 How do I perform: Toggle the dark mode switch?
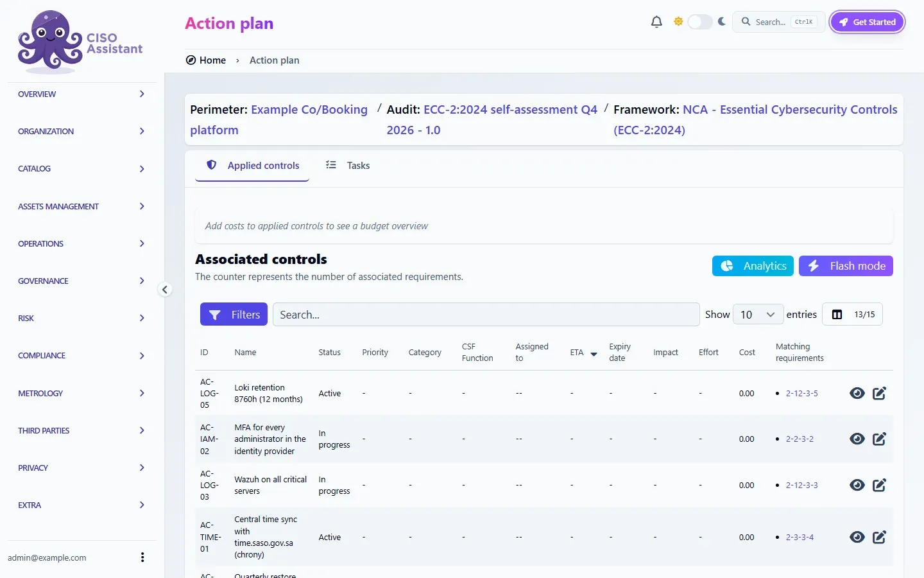[700, 22]
